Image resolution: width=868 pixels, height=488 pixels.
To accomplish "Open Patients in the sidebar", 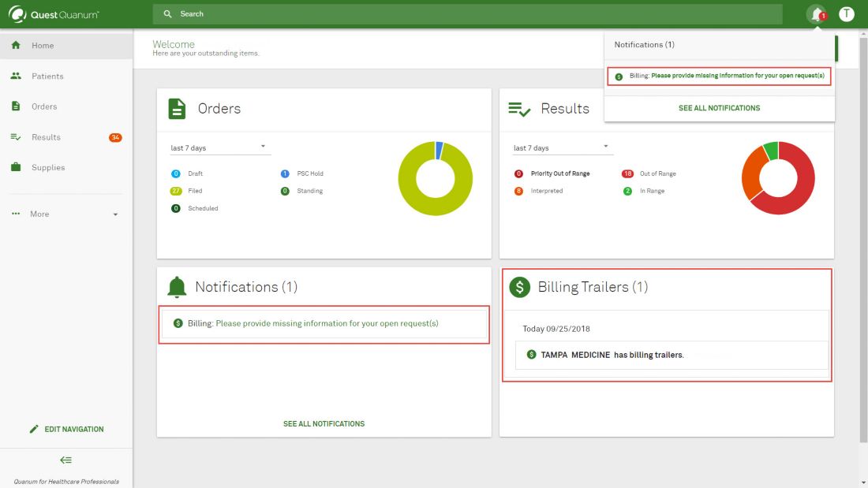I will [47, 76].
